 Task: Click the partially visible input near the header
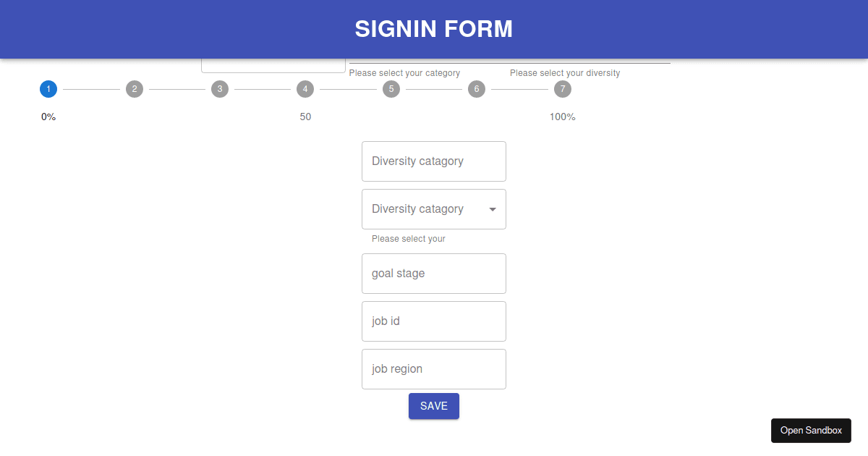[x=273, y=63]
